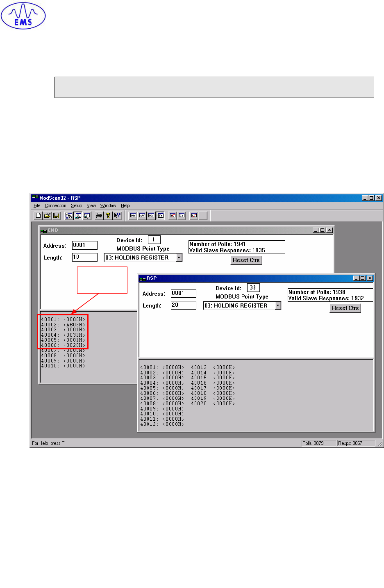384x588 pixels.
Task: Click the New document toolbar icon
Action: 38,215
